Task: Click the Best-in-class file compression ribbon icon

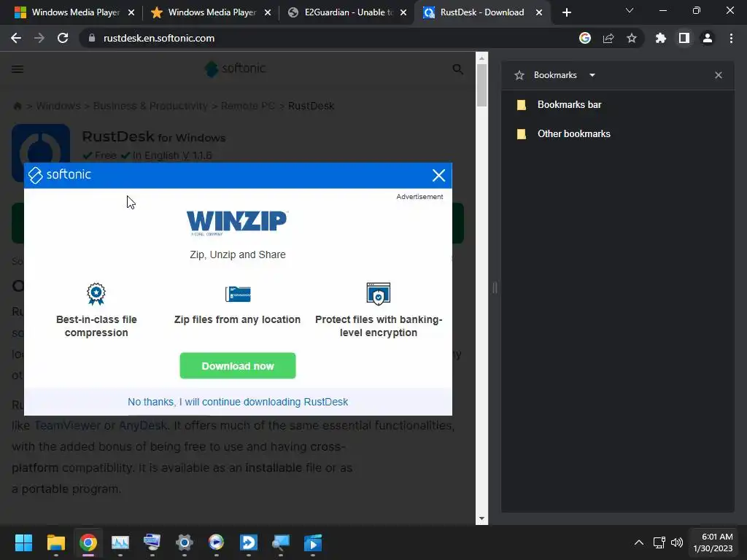Action: coord(96,294)
